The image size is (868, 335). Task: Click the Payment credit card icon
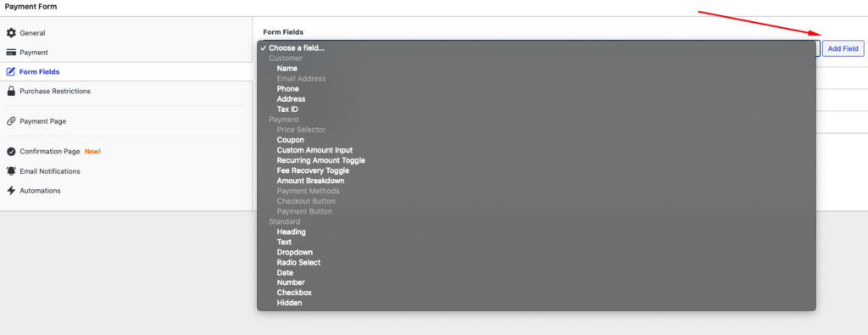click(x=11, y=53)
